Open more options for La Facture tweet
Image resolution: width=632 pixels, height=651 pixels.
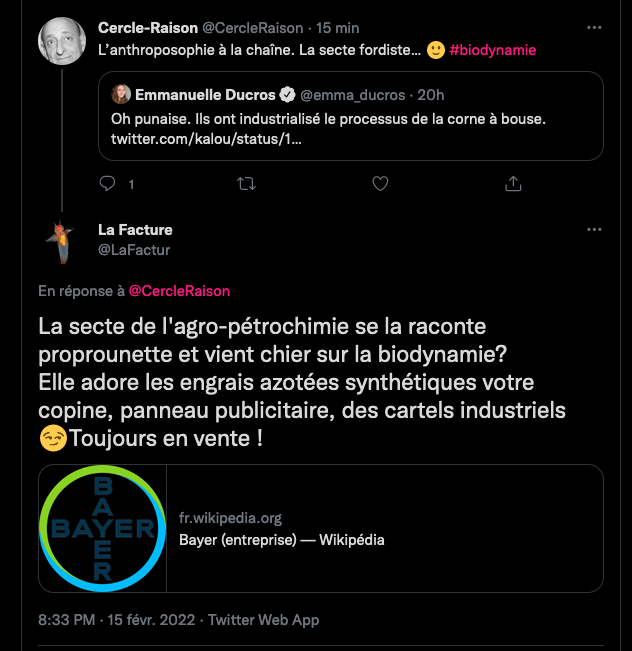[595, 229]
